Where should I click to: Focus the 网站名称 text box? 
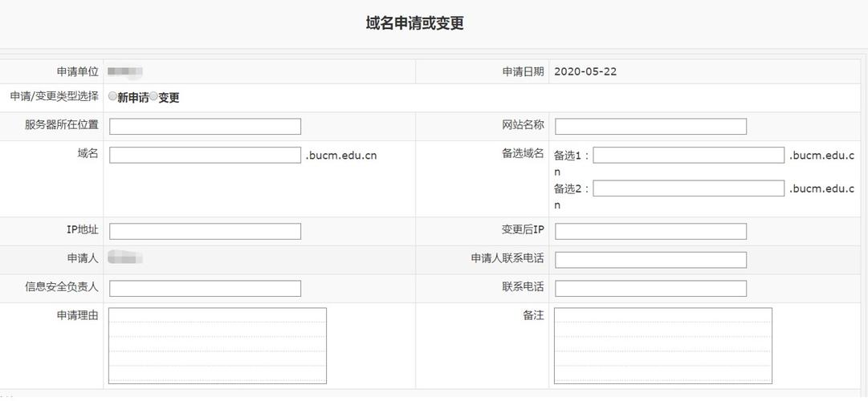[650, 126]
